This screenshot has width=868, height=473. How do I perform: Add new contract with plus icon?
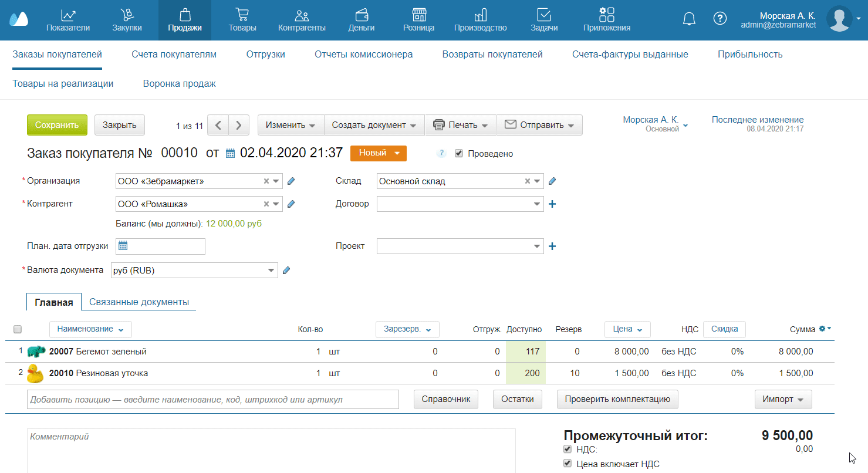pos(552,204)
